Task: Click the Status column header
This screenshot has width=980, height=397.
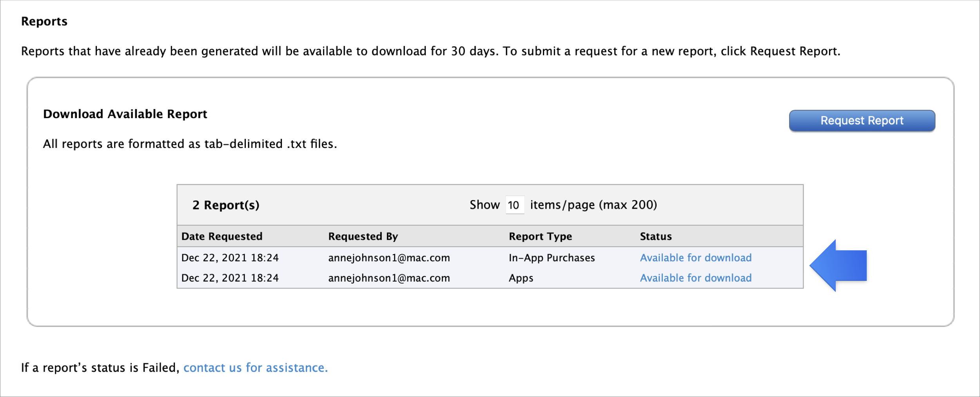Action: pos(655,237)
